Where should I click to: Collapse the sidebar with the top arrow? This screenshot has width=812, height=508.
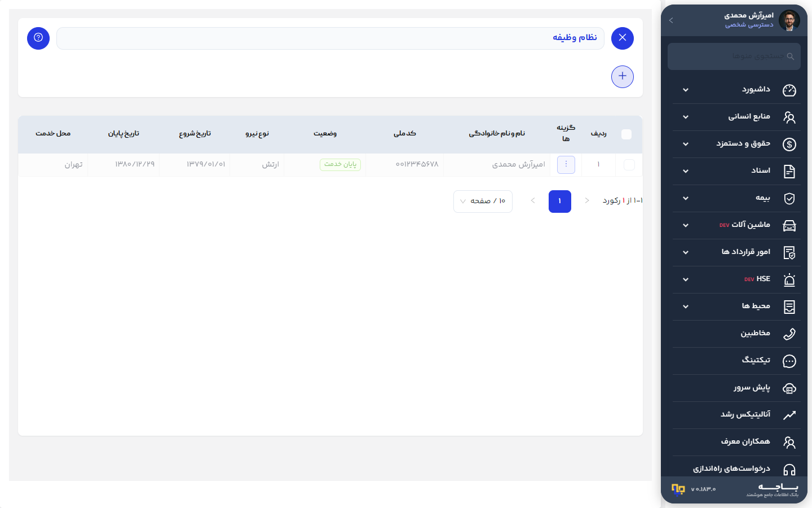[671, 20]
